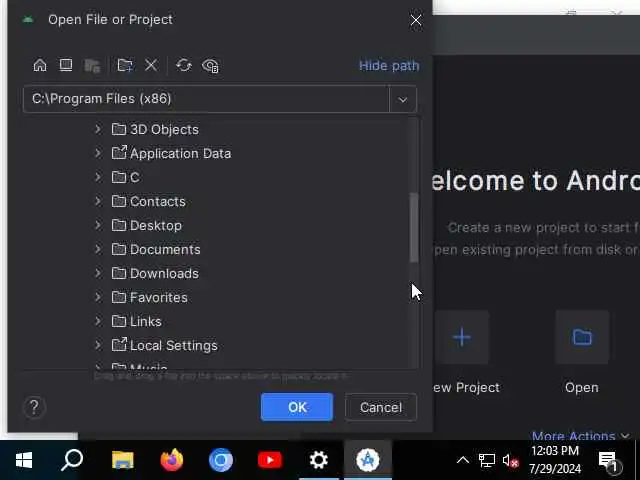This screenshot has width=640, height=480.
Task: Open the notification center icon
Action: pos(609,461)
